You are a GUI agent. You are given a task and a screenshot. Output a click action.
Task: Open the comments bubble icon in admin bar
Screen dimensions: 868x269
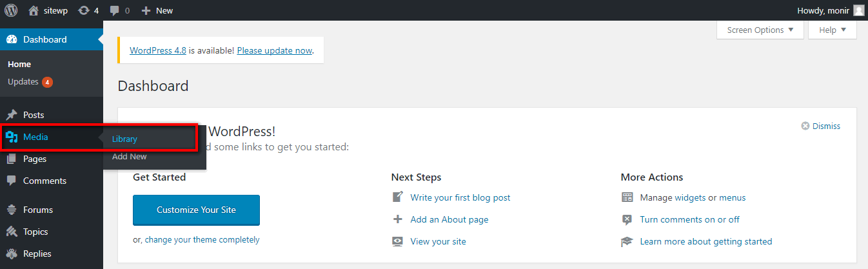point(114,11)
